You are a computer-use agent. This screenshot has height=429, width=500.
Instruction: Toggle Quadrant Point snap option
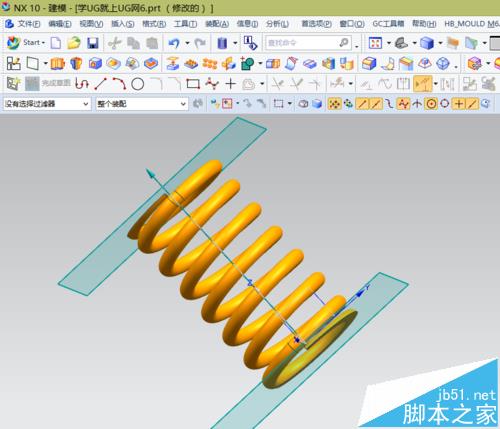[x=445, y=104]
